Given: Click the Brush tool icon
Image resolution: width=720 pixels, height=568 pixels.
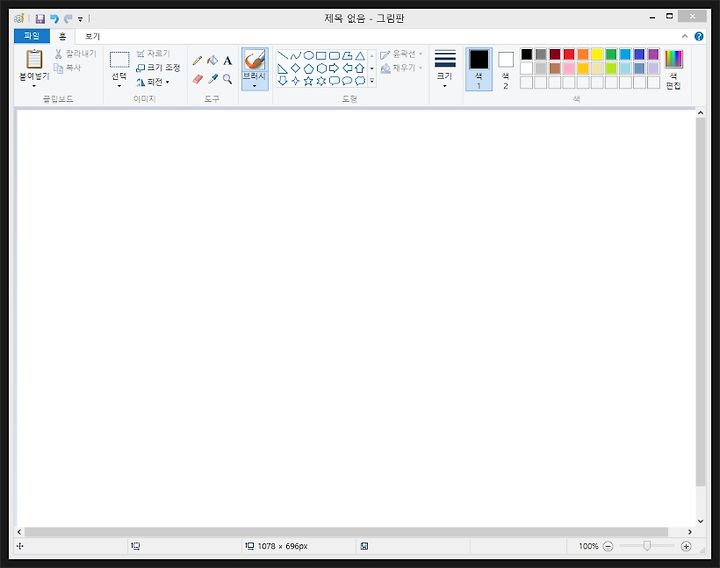Looking at the screenshot, I should tap(254, 60).
